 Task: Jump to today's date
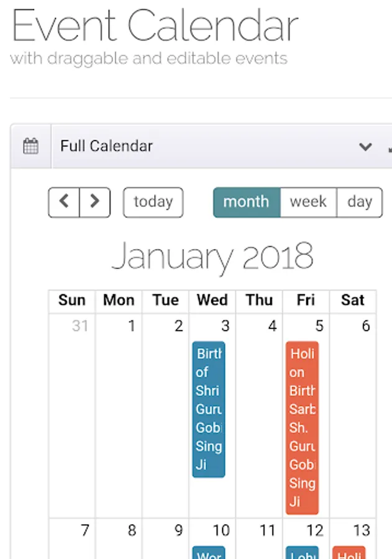[153, 202]
